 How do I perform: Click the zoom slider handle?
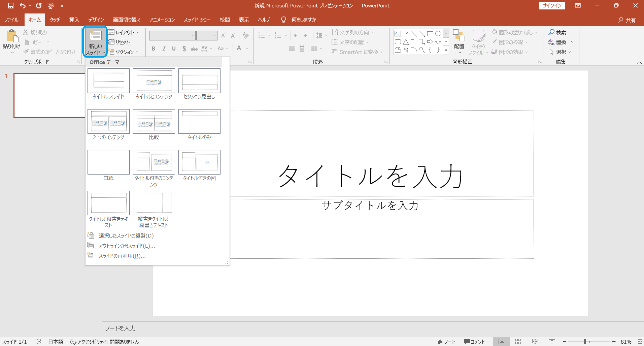585,342
